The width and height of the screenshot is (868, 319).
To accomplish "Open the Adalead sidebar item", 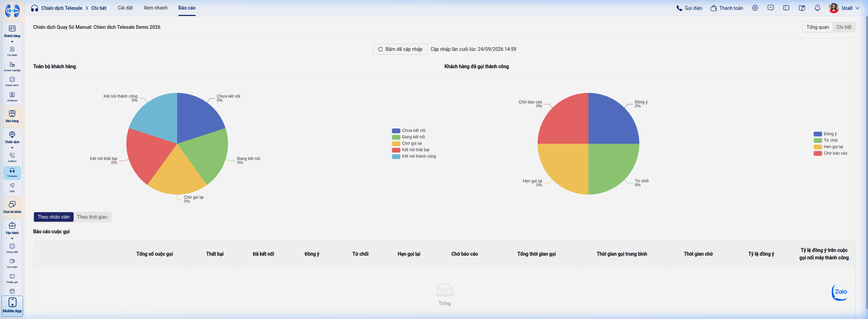I will coord(12,97).
